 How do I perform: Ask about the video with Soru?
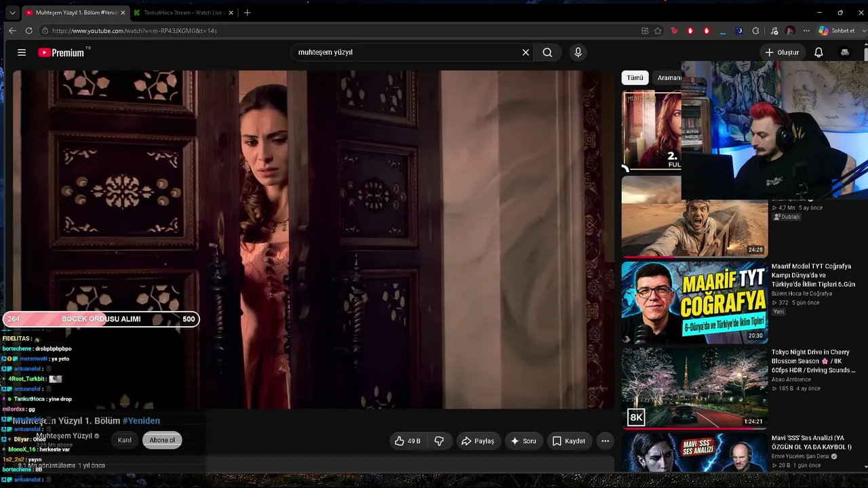[524, 441]
